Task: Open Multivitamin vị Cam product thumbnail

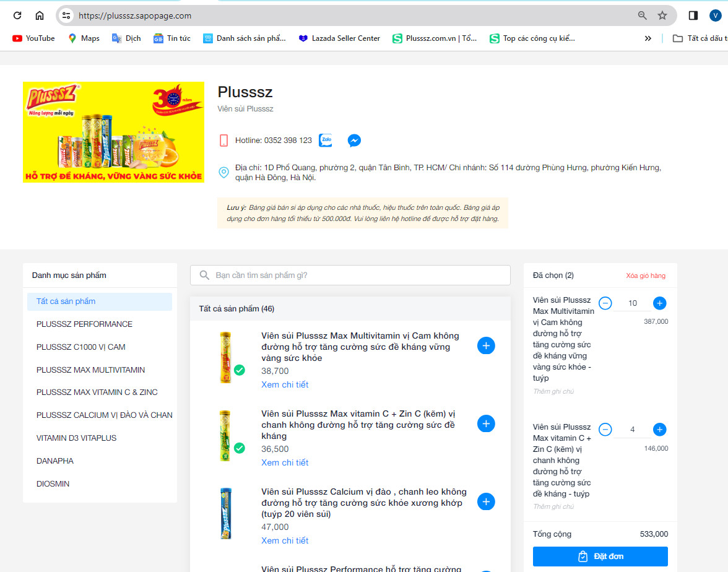Action: pyautogui.click(x=225, y=357)
